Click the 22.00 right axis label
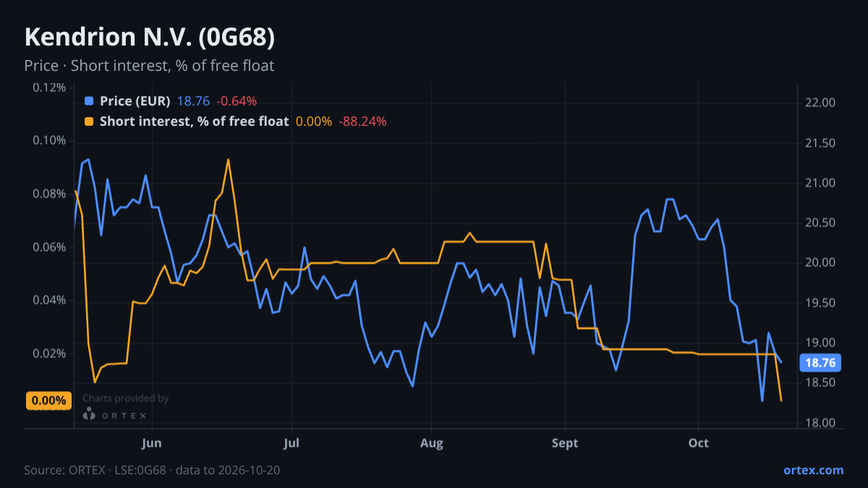The image size is (868, 488). pos(820,103)
